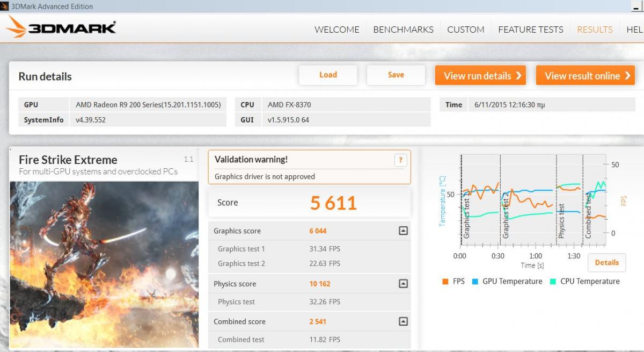
Task: Select the RESULTS tab
Action: click(595, 30)
